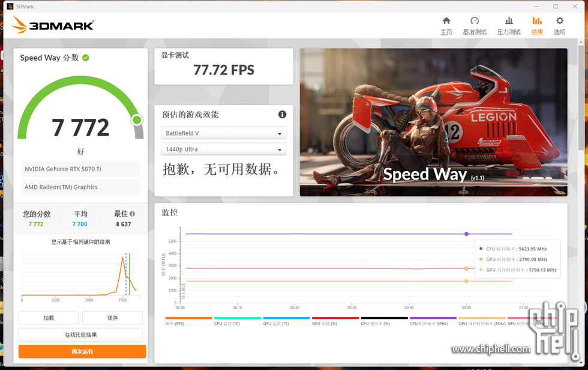
Task: Click the 77.72 FPS graphics test result
Action: [x=224, y=70]
